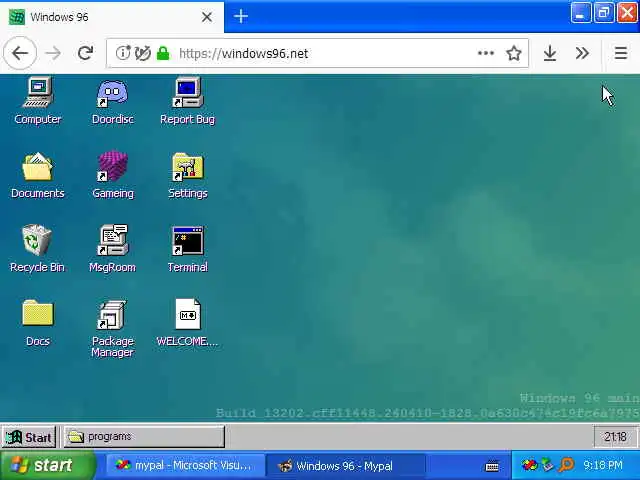This screenshot has height=480, width=640.
Task: Select the programs taskbar item
Action: pyautogui.click(x=144, y=437)
